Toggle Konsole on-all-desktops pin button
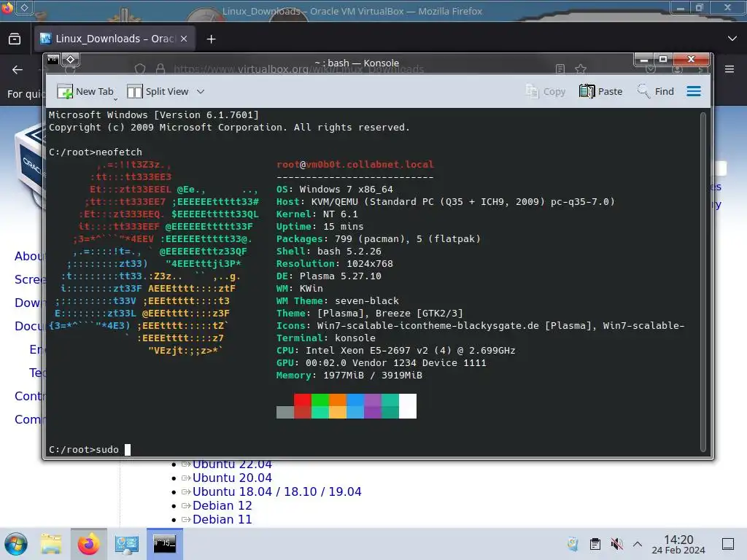This screenshot has height=560, width=747. [71, 59]
